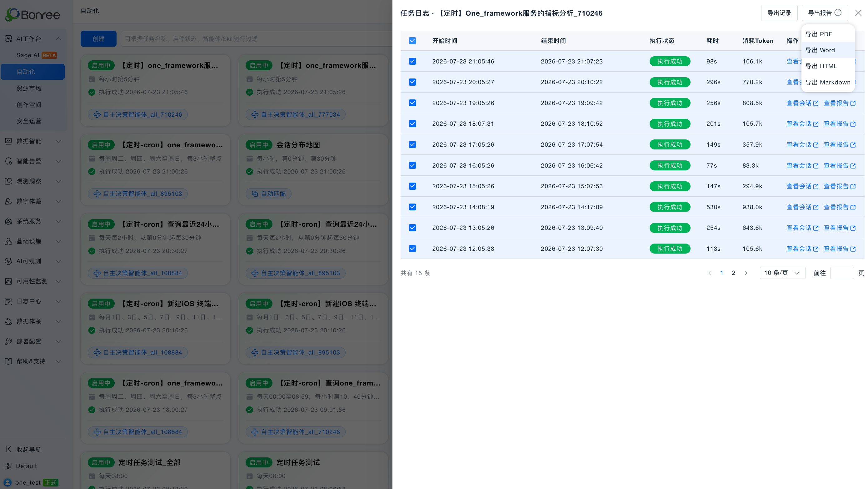Uncheck the 17:05:26 row checkbox
This screenshot has width=868, height=489.
412,145
